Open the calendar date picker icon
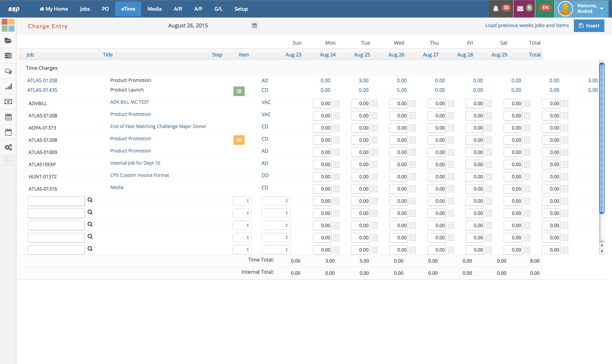612x364 pixels. (254, 26)
